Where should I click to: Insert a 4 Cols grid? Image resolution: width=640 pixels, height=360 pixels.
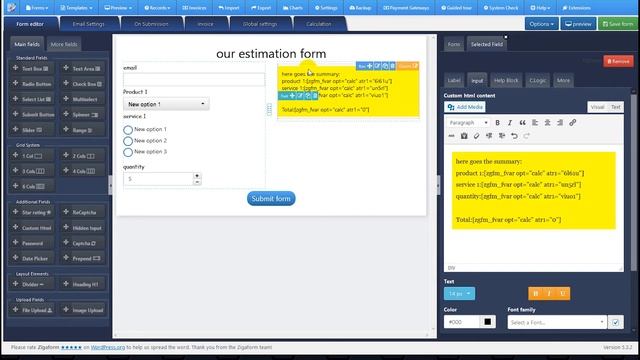83,171
